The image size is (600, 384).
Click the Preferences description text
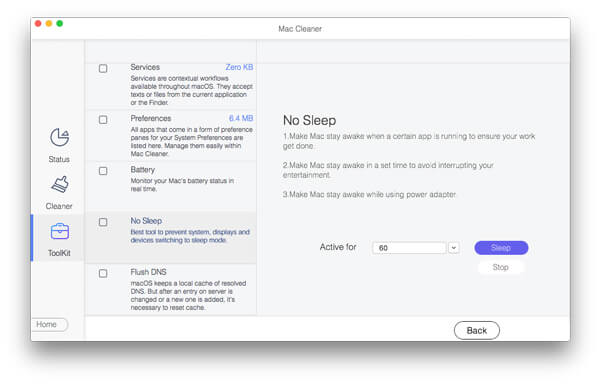tap(191, 142)
